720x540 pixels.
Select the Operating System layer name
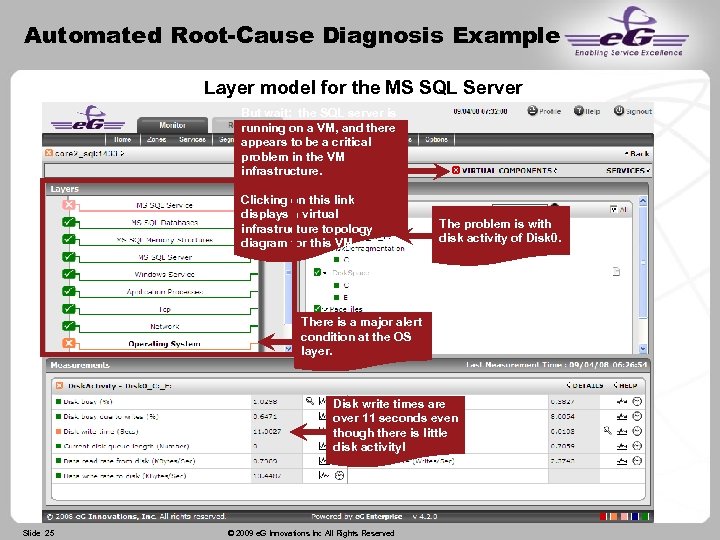tap(164, 344)
